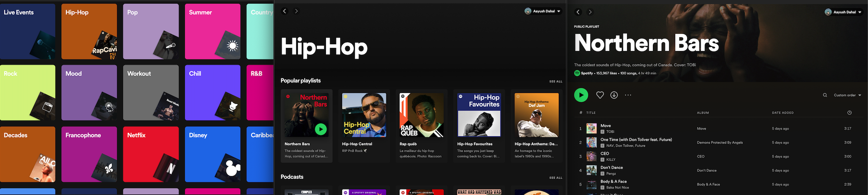Click One Time track cover thumbnail
Screen dimensions: 868x195
click(x=591, y=143)
